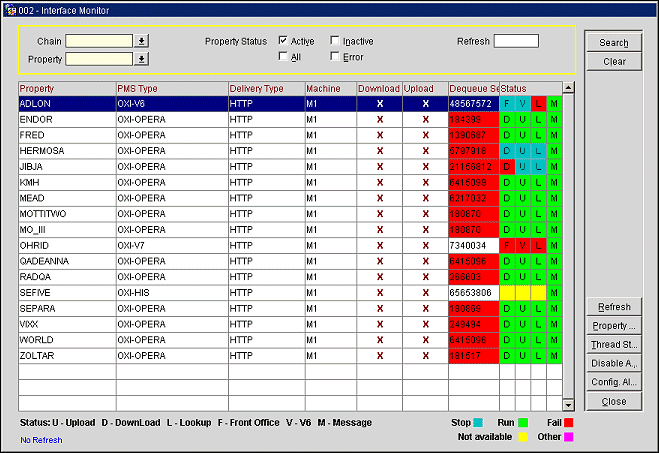Click the Interface Monitor window title icon
659x453 pixels.
(x=9, y=10)
